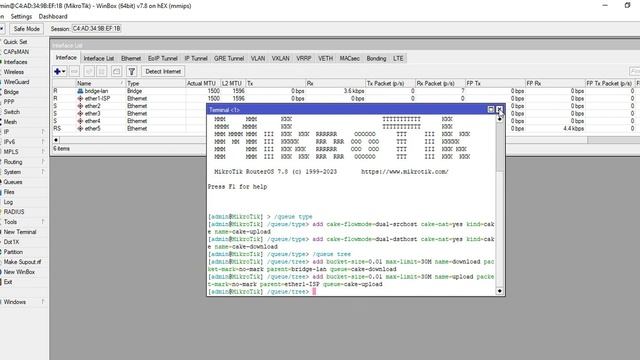Open Log from sidebar
The image size is (640, 360).
[x=8, y=202]
